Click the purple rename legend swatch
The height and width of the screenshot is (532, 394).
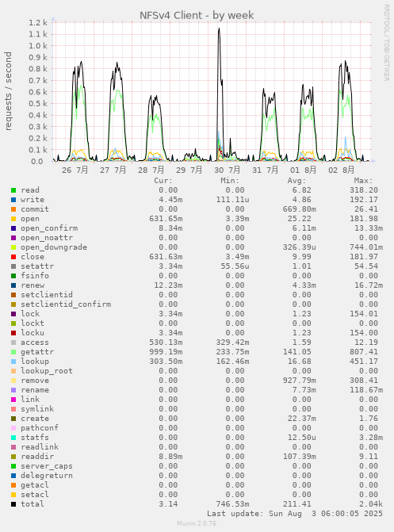pos(13,390)
